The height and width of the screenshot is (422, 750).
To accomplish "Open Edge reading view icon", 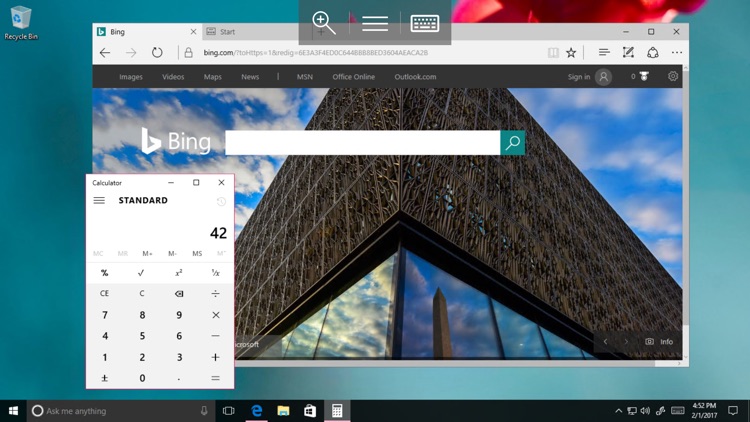I will coord(553,53).
